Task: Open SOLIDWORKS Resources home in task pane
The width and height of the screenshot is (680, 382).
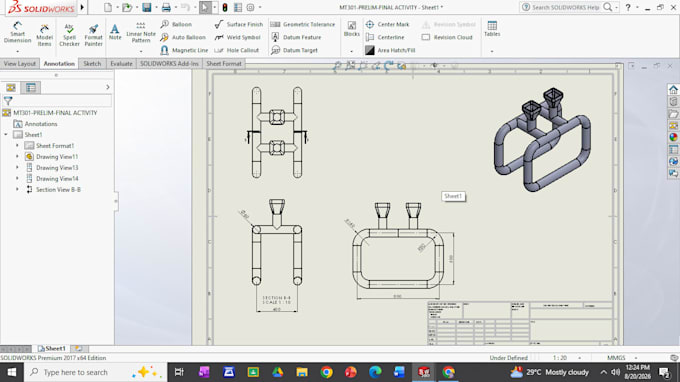Action: click(673, 89)
